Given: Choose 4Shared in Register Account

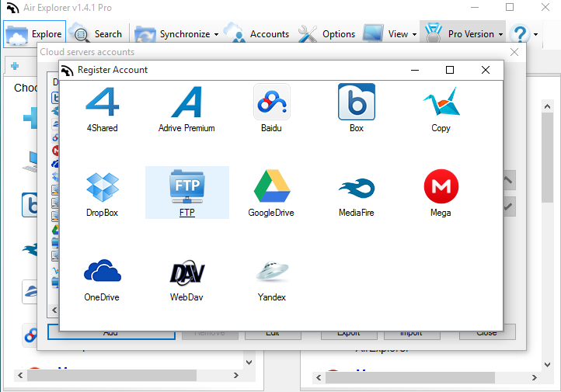Looking at the screenshot, I should [x=103, y=109].
